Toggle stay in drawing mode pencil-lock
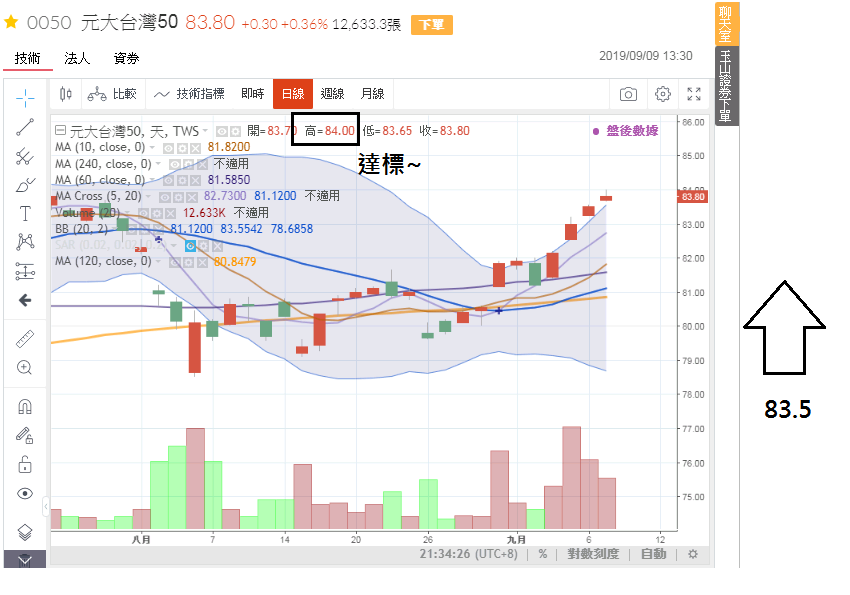Image resolution: width=850 pixels, height=595 pixels. click(x=25, y=435)
